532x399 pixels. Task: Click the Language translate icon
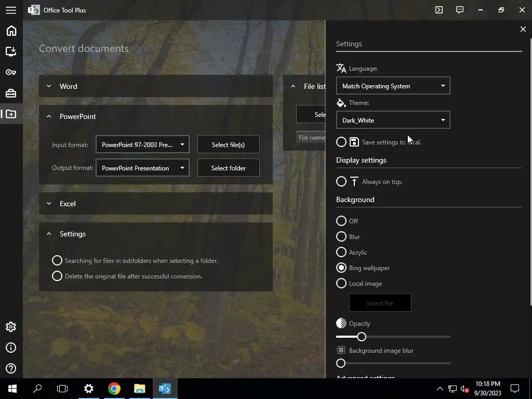(341, 68)
